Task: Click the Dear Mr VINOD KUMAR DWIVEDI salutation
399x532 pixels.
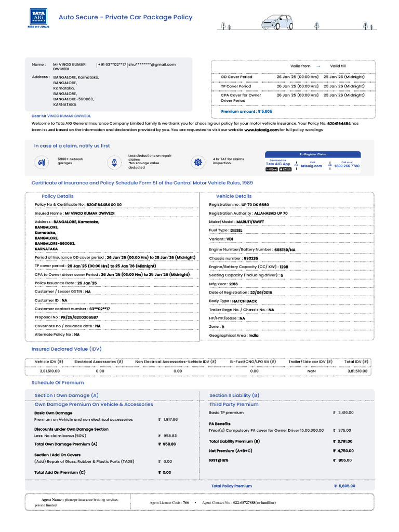Action: click(61, 116)
